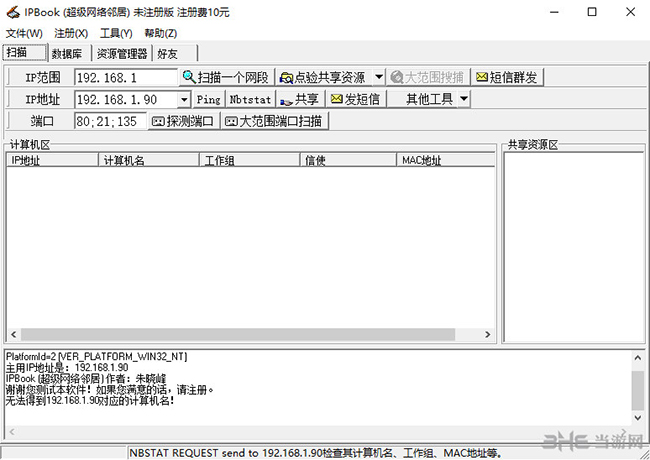Image resolution: width=650 pixels, height=460 pixels.
Task: Click the log pane vertical scrollbar thumb
Action: coord(638,390)
